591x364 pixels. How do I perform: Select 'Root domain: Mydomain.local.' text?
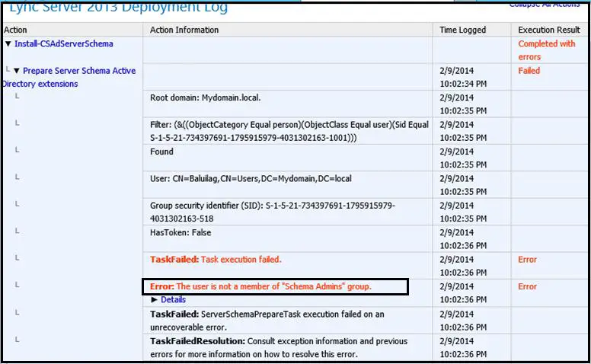point(206,98)
